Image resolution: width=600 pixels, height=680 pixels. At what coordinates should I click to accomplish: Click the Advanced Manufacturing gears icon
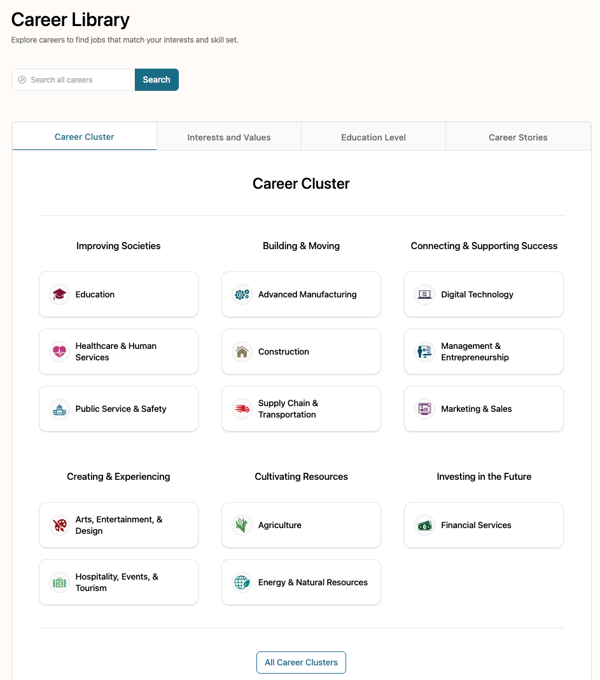(242, 294)
